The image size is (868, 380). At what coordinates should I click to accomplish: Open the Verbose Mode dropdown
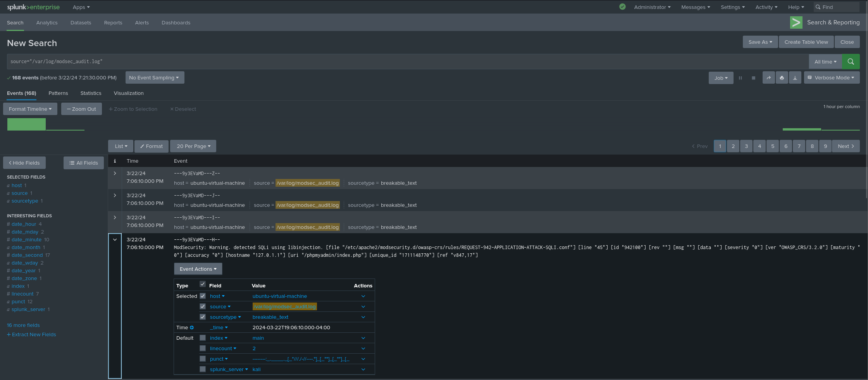click(832, 77)
